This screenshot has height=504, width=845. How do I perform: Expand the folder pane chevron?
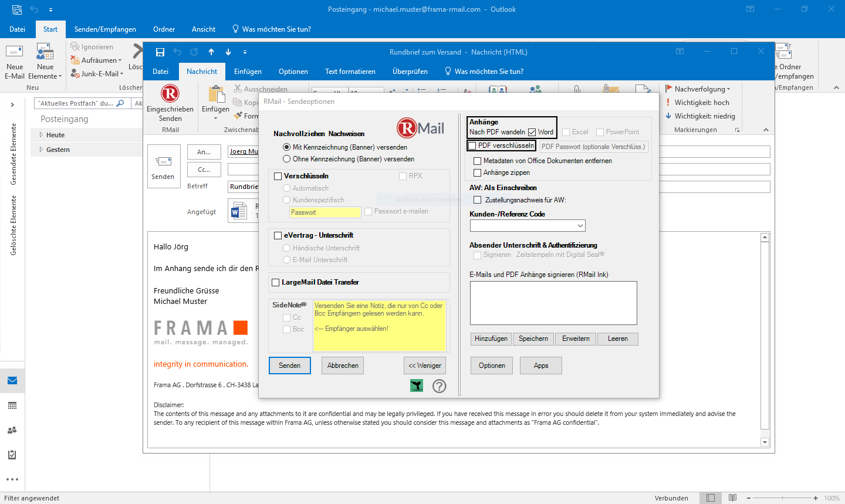pyautogui.click(x=12, y=104)
